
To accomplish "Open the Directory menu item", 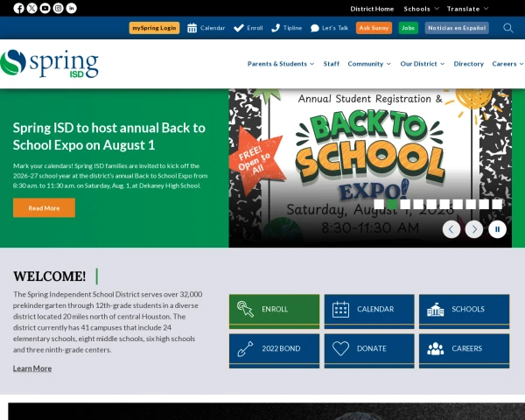I will click(468, 64).
